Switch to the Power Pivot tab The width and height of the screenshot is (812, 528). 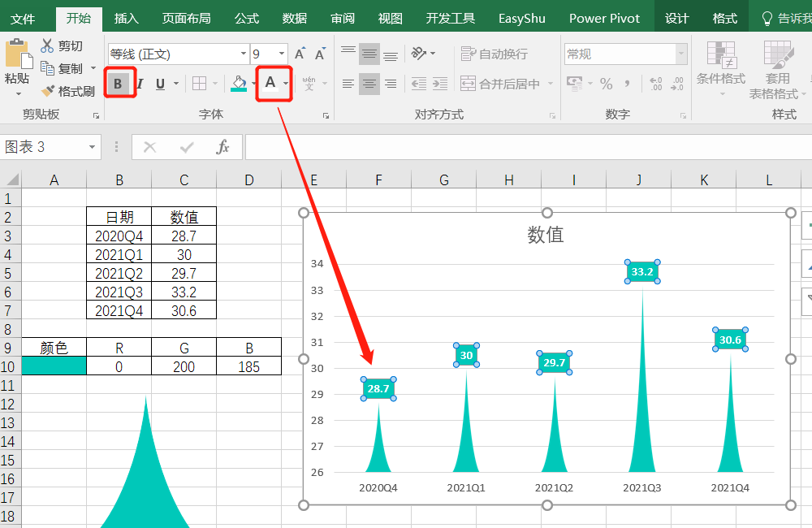click(x=604, y=19)
